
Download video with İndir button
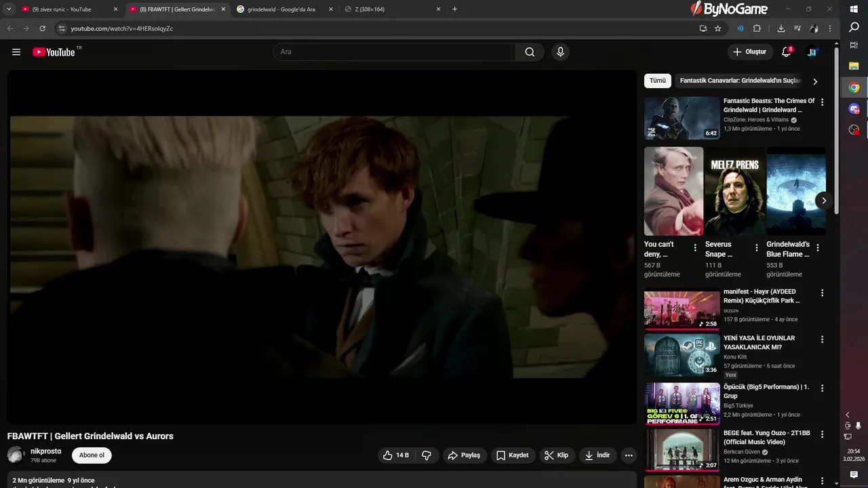coord(597,455)
